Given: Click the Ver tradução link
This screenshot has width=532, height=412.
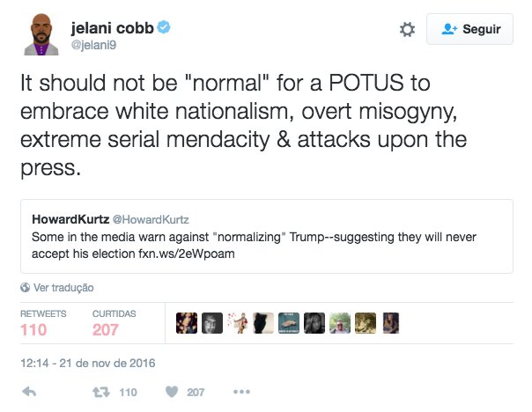Looking at the screenshot, I should pyautogui.click(x=63, y=288).
